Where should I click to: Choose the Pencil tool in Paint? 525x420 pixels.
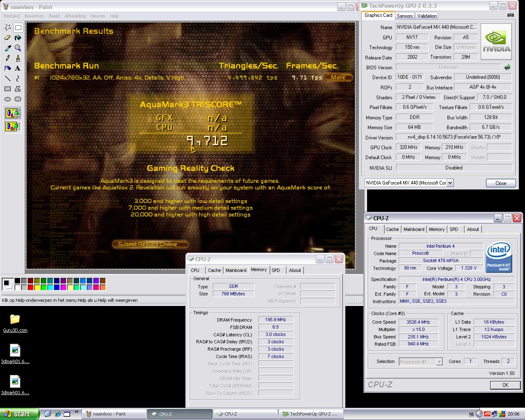tap(8, 58)
